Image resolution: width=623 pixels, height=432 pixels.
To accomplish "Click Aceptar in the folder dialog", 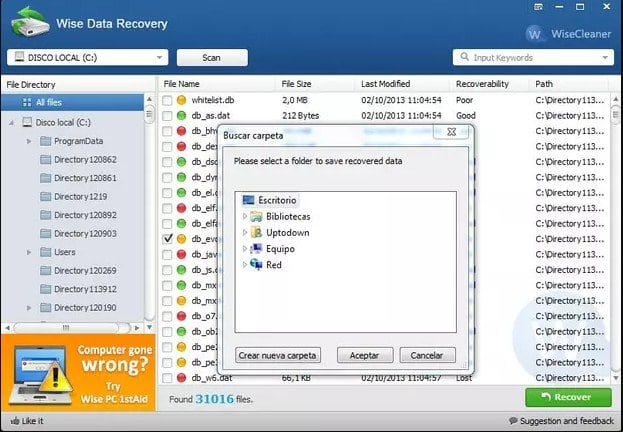I will click(x=365, y=355).
